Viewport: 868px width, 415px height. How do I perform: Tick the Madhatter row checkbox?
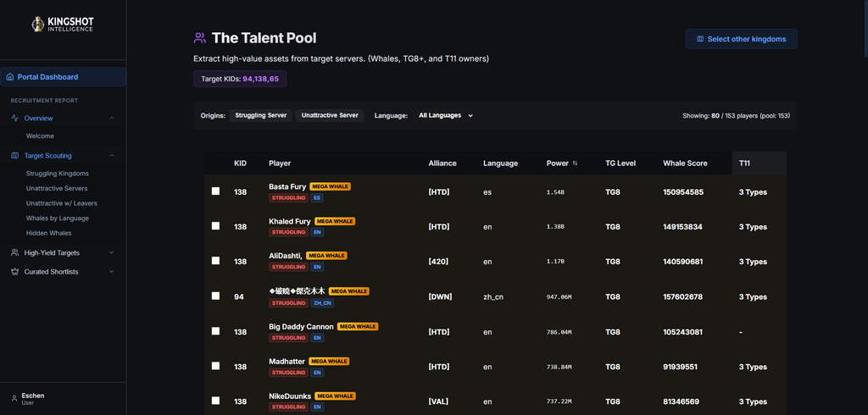tap(215, 366)
